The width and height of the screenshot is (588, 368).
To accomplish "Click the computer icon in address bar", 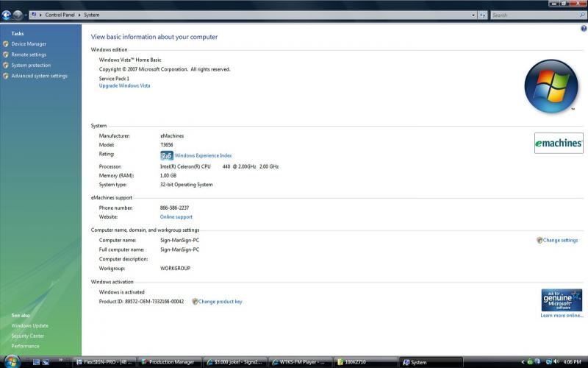I will [34, 15].
